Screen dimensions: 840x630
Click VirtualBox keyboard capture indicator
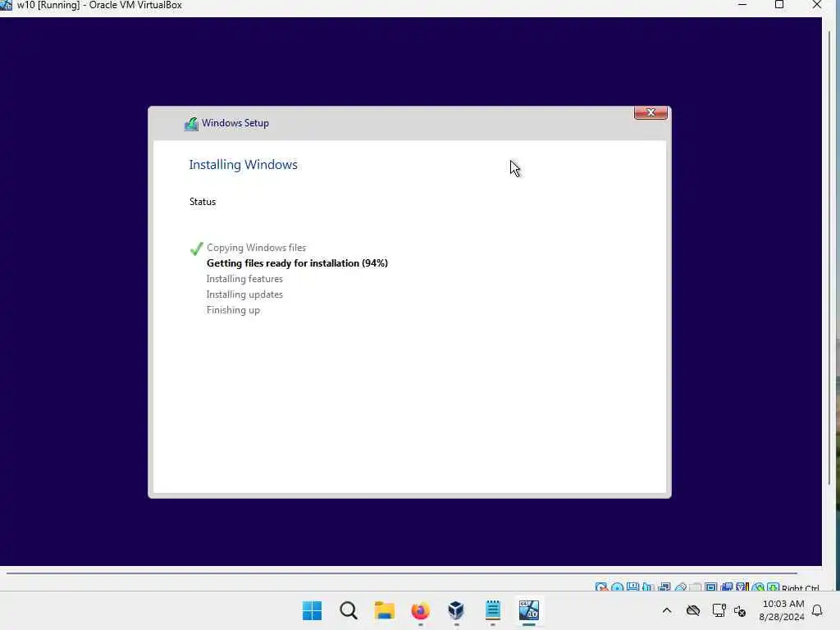click(x=773, y=587)
